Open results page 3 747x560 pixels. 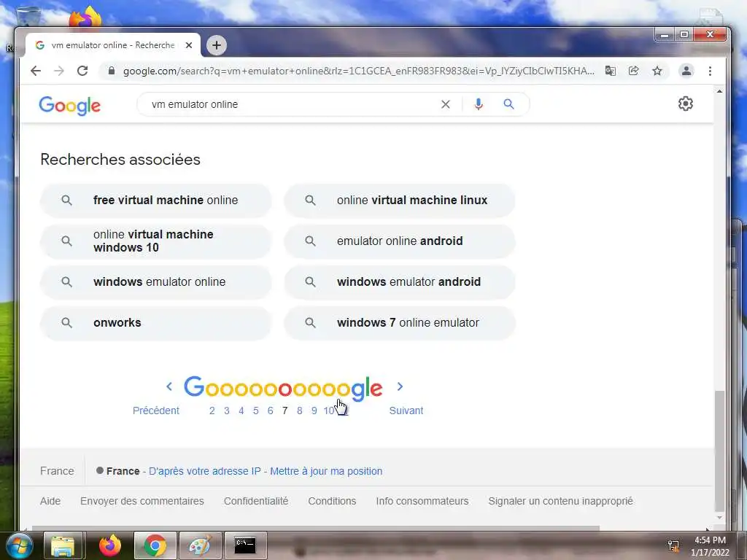[227, 411]
